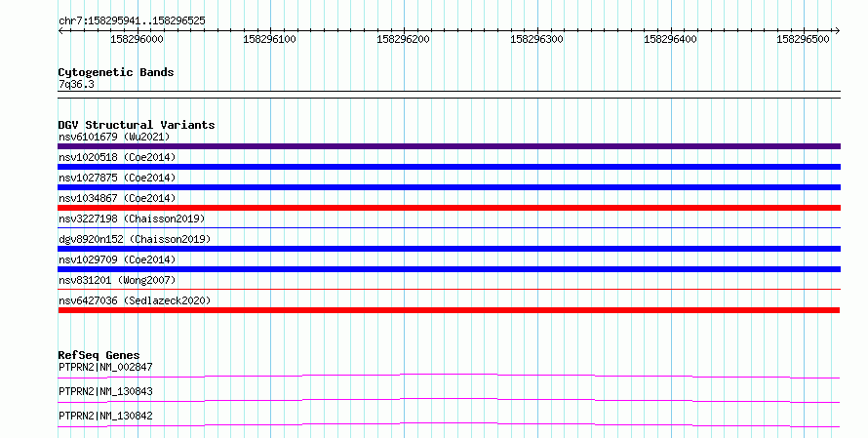The height and width of the screenshot is (438, 868).
Task: Click the thin blue nsv3227198 line
Action: click(449, 227)
